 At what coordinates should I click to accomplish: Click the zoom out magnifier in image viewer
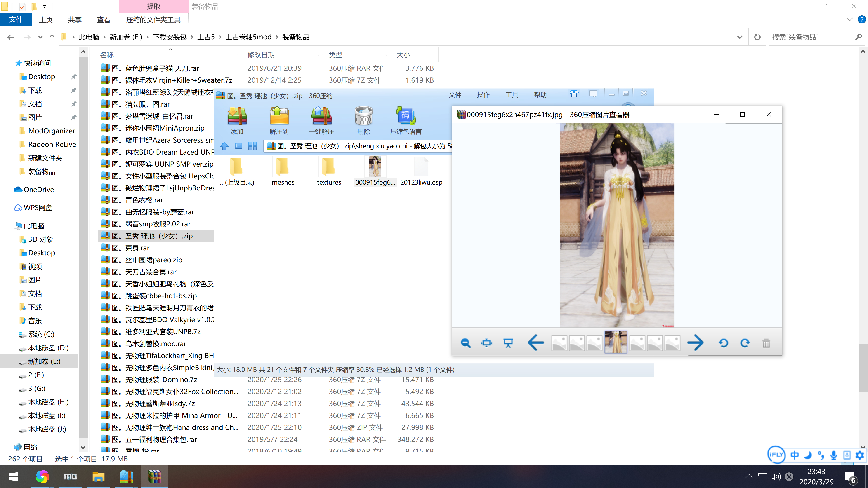tap(466, 343)
